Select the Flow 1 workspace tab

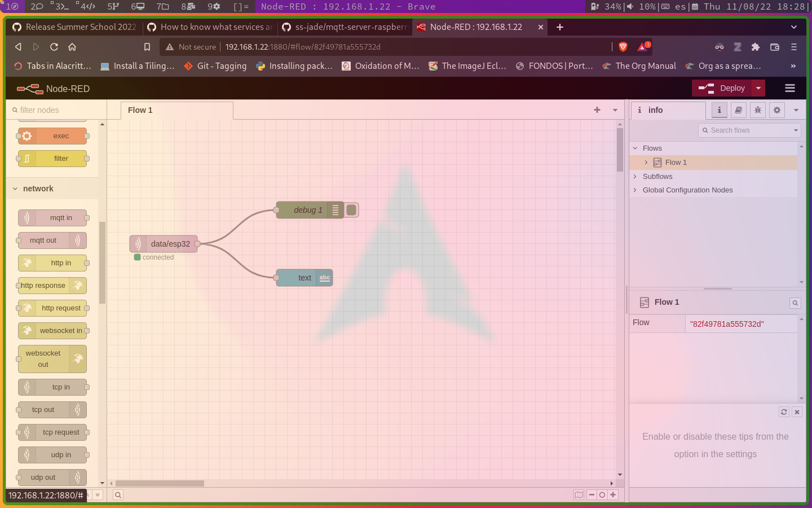tap(140, 110)
